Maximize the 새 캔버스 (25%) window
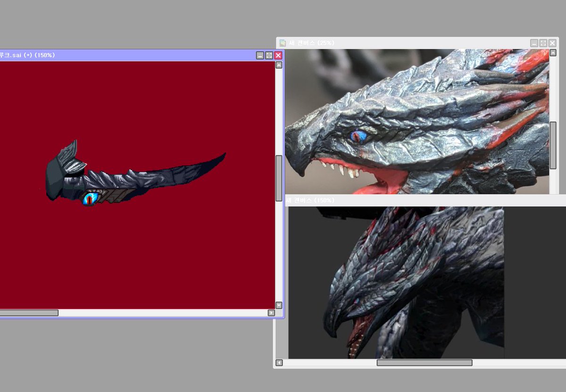The image size is (566, 392). tap(543, 43)
